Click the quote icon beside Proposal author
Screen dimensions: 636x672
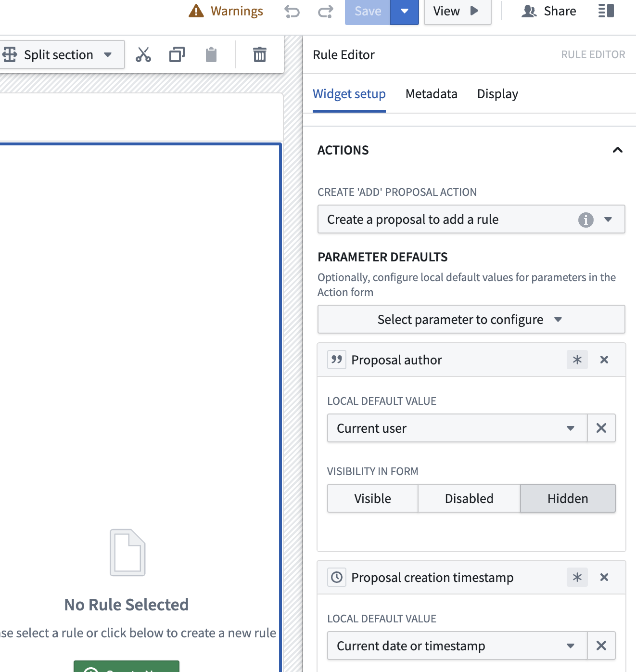pyautogui.click(x=337, y=360)
